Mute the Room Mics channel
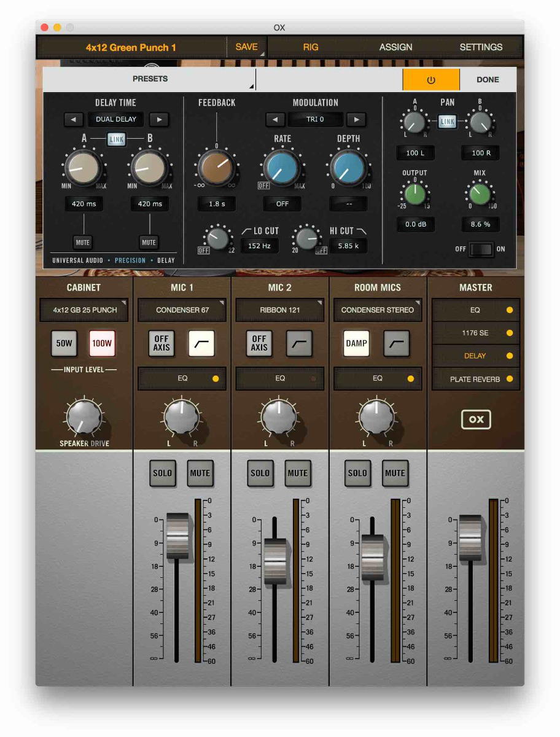The image size is (560, 737). point(395,473)
